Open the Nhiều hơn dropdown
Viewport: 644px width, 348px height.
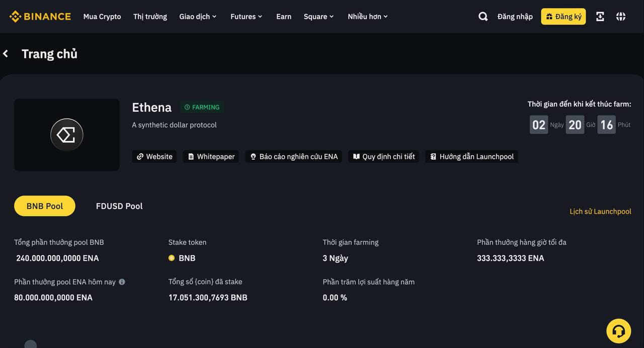pyautogui.click(x=367, y=16)
